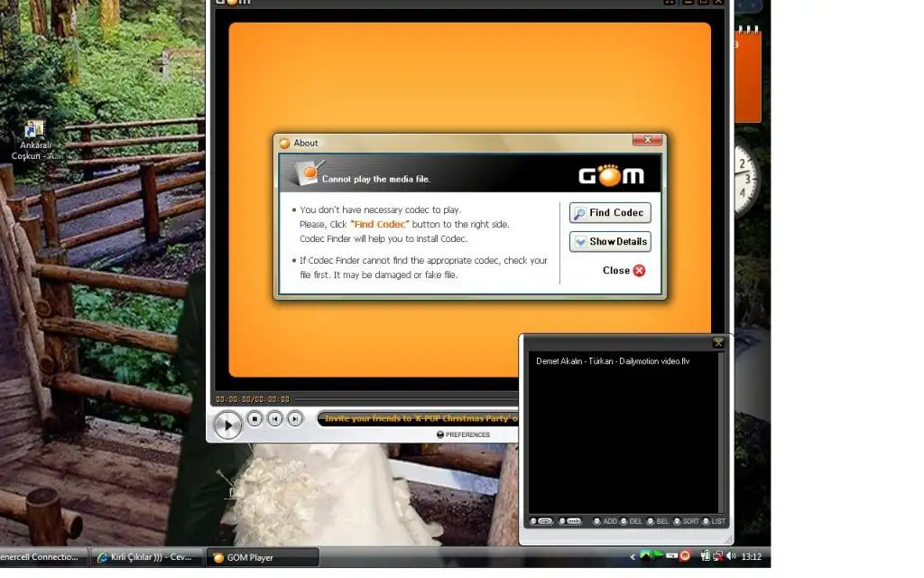Open the Turkcell Connection taskbar item

tap(42, 556)
